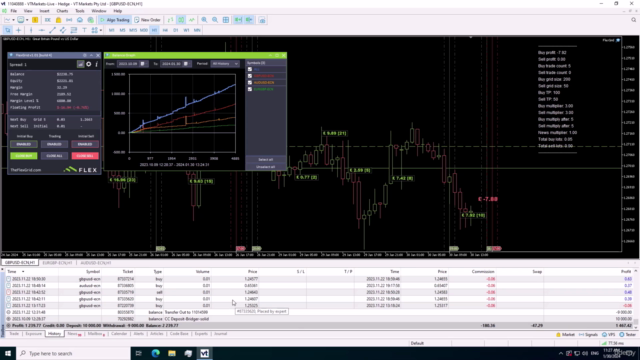
Task: Open FlexGrid balance graph chart icon
Action: coord(80,64)
